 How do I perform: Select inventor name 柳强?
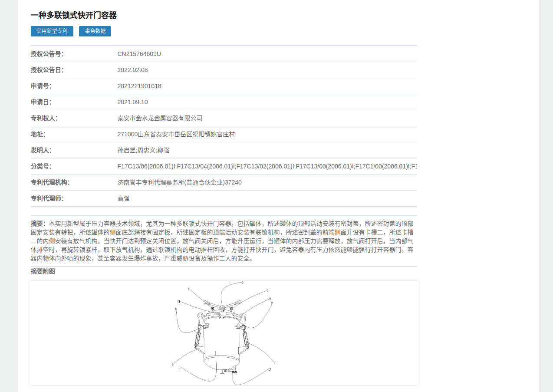point(163,151)
